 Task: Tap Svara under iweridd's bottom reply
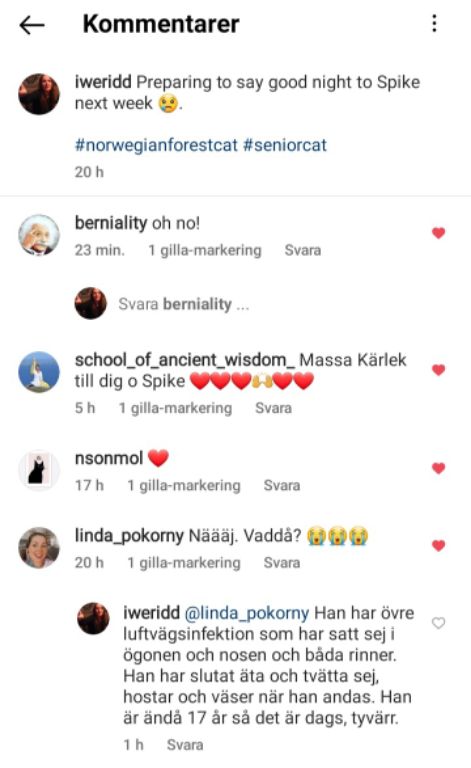pyautogui.click(x=185, y=745)
